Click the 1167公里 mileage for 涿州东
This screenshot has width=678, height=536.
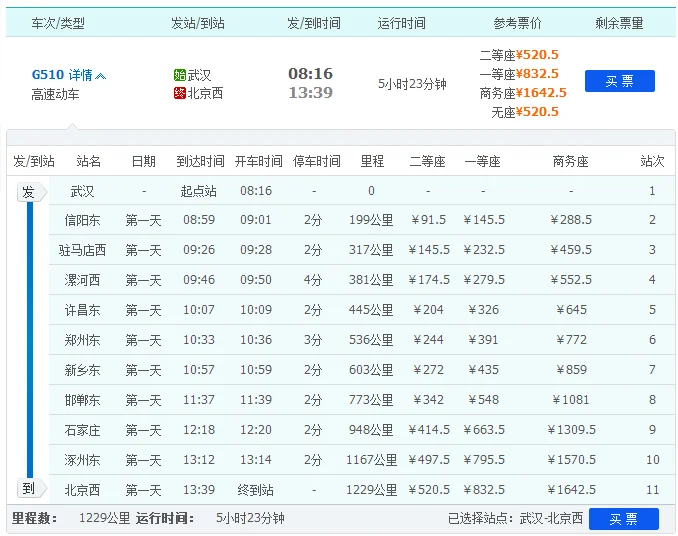tap(371, 460)
